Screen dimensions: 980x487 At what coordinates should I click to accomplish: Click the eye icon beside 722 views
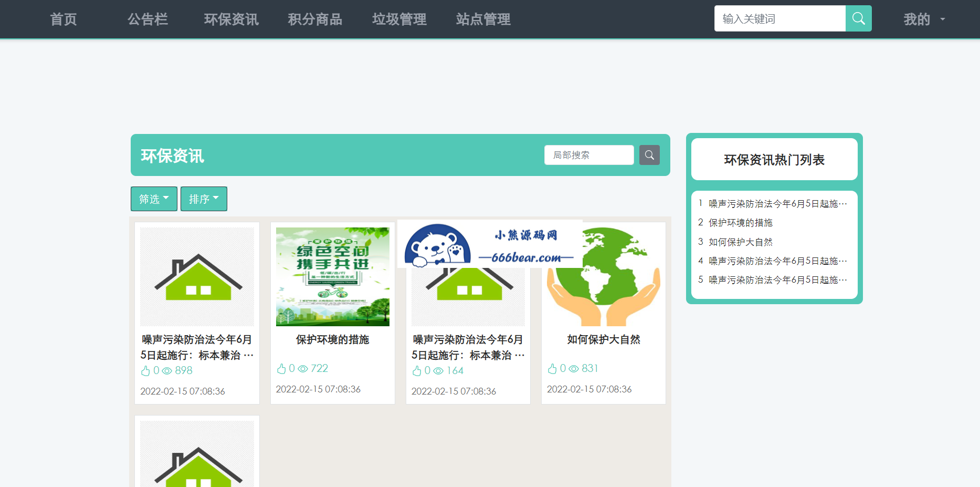[x=303, y=369]
